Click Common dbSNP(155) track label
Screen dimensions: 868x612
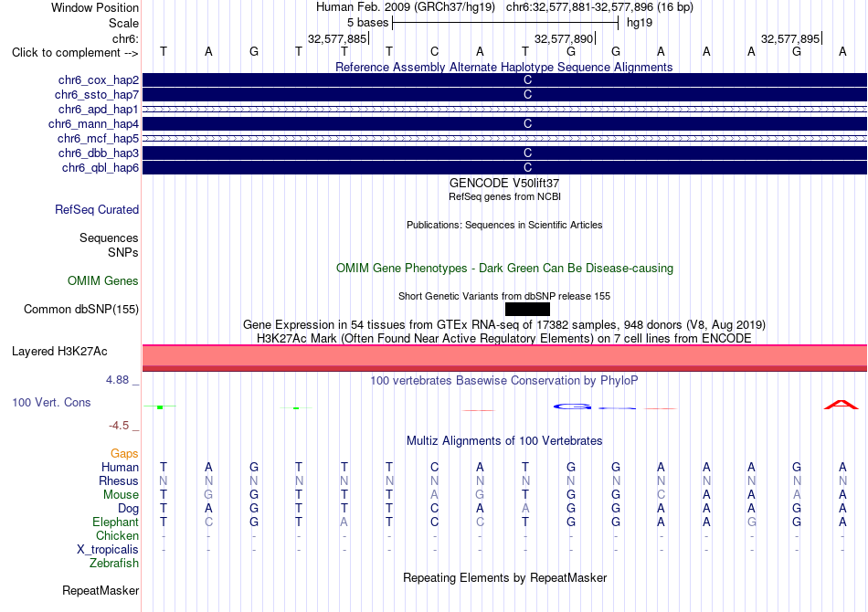click(x=81, y=310)
